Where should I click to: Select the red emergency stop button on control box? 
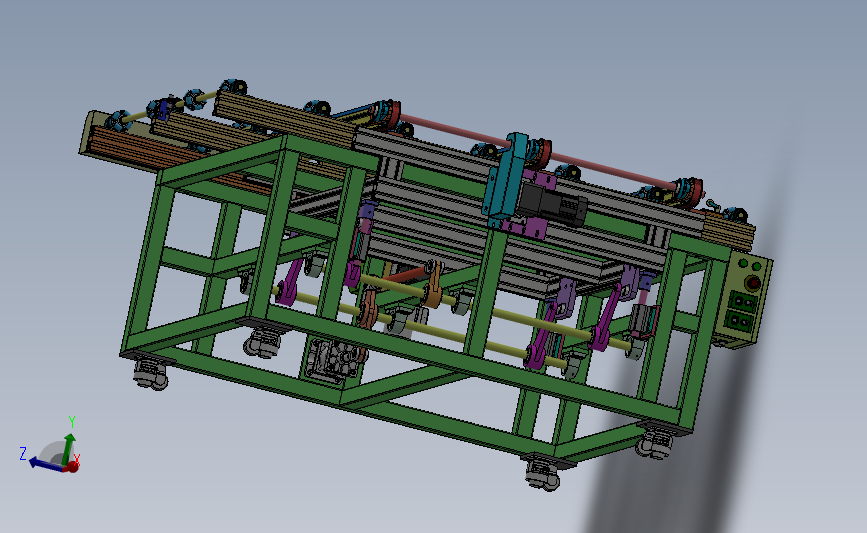tap(753, 283)
